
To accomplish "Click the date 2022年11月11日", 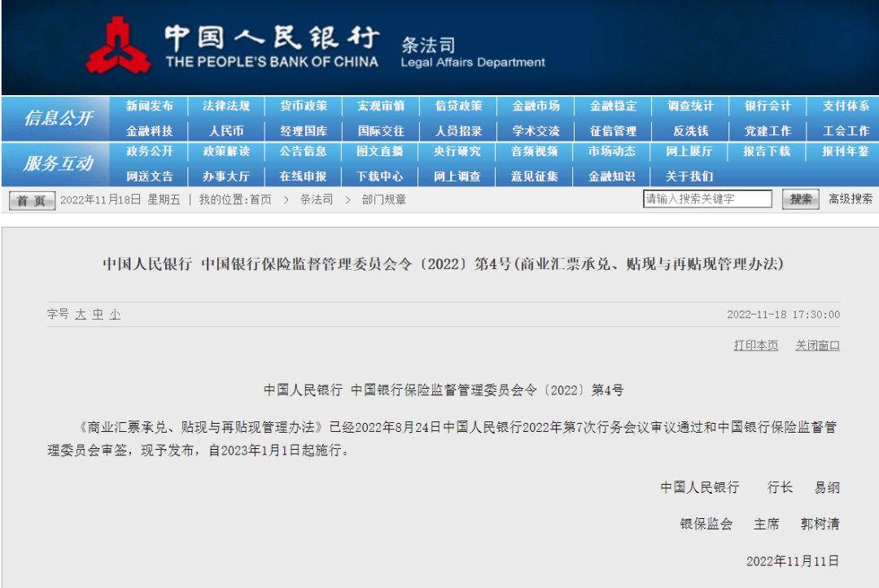I will tap(793, 561).
